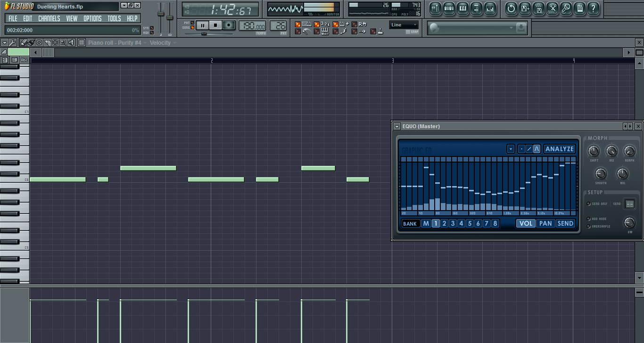Open the EQUO window menu arrow

pos(397,126)
